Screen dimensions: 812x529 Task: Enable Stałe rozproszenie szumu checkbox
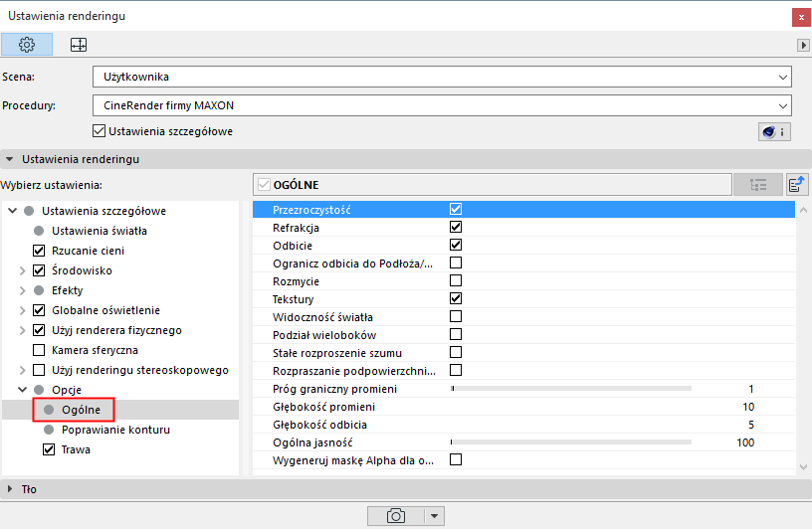456,352
